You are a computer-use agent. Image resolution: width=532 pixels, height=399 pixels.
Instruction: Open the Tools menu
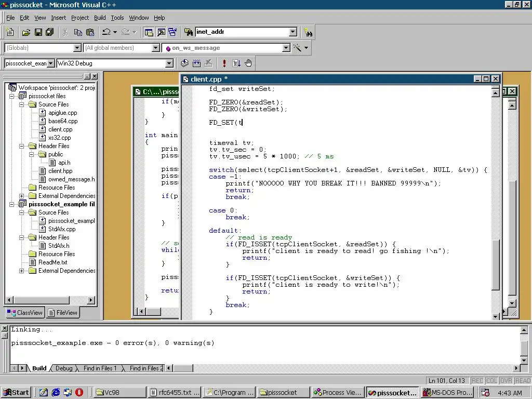coord(117,18)
